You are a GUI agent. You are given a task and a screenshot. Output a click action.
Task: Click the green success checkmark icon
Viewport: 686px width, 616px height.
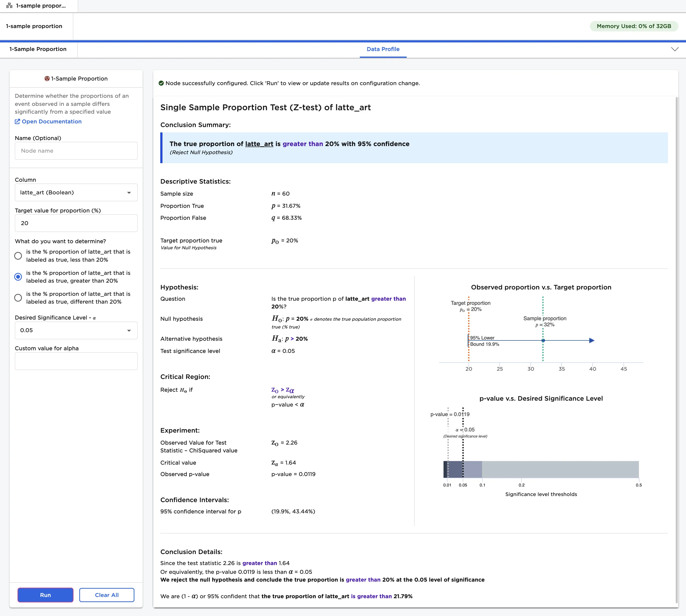[161, 83]
